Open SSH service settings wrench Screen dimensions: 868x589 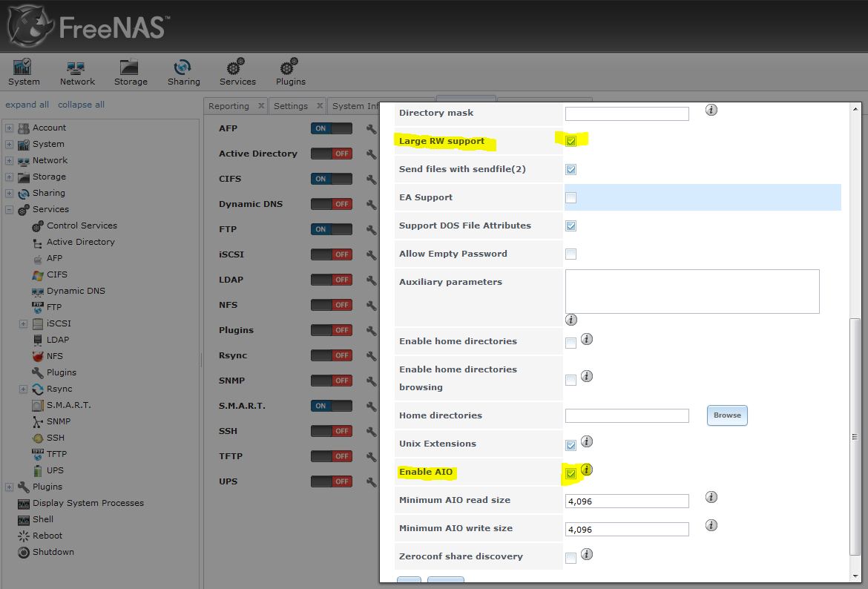pyautogui.click(x=371, y=431)
